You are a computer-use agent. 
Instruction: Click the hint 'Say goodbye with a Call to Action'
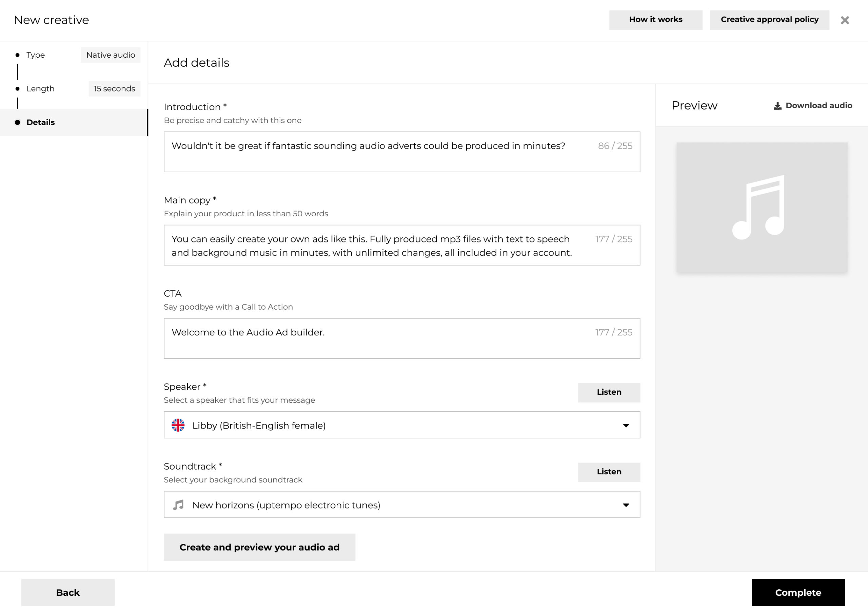[228, 307]
